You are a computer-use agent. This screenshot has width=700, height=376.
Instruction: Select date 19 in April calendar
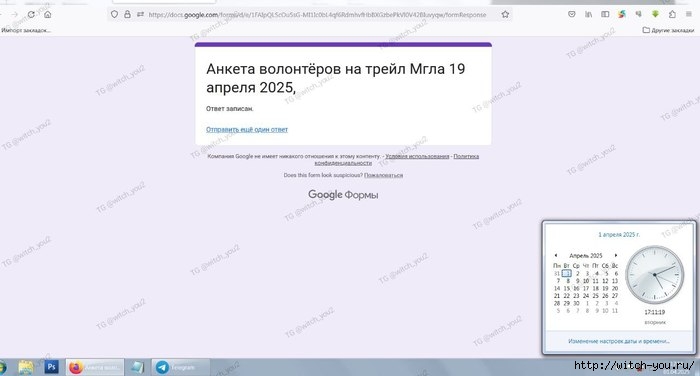[x=605, y=288]
